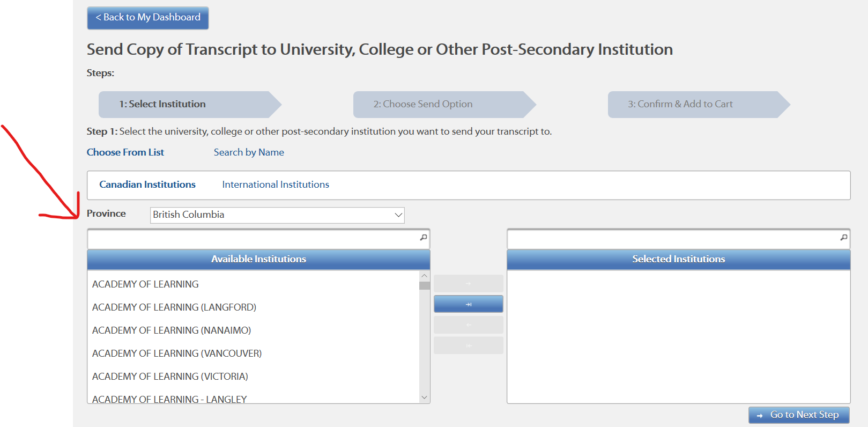The width and height of the screenshot is (868, 427).
Task: Switch to Search by Name tab
Action: (x=249, y=152)
